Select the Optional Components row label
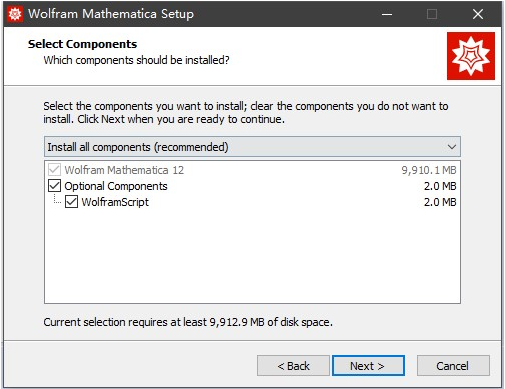The image size is (505, 389). pos(116,186)
